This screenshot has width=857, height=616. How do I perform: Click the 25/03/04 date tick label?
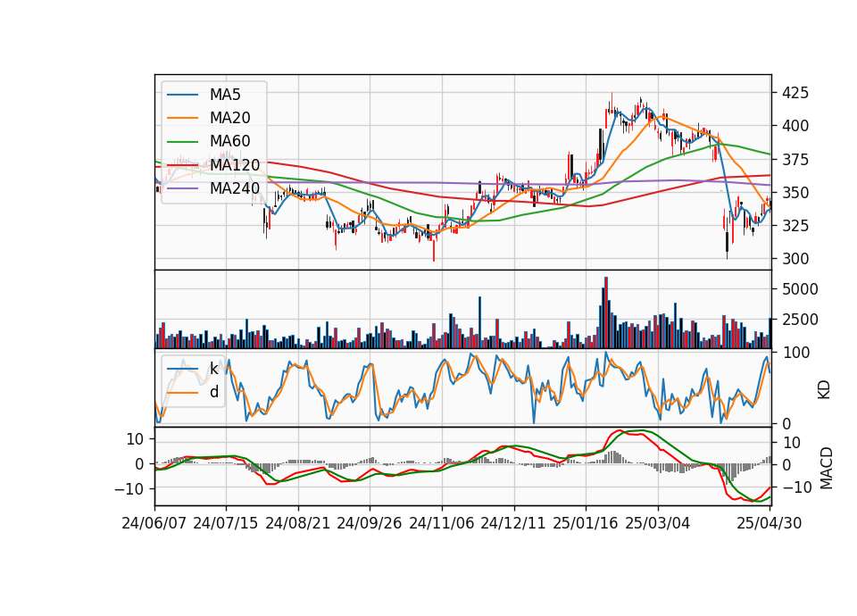[658, 523]
